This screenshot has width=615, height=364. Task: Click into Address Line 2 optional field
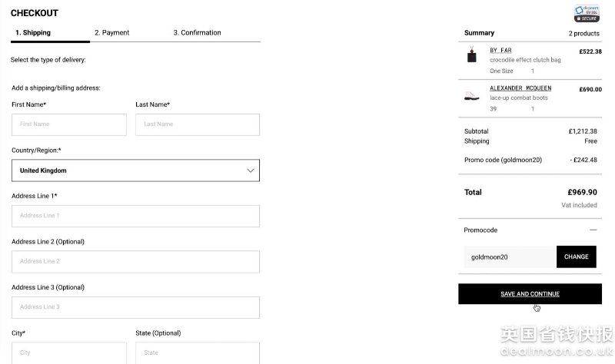point(136,262)
